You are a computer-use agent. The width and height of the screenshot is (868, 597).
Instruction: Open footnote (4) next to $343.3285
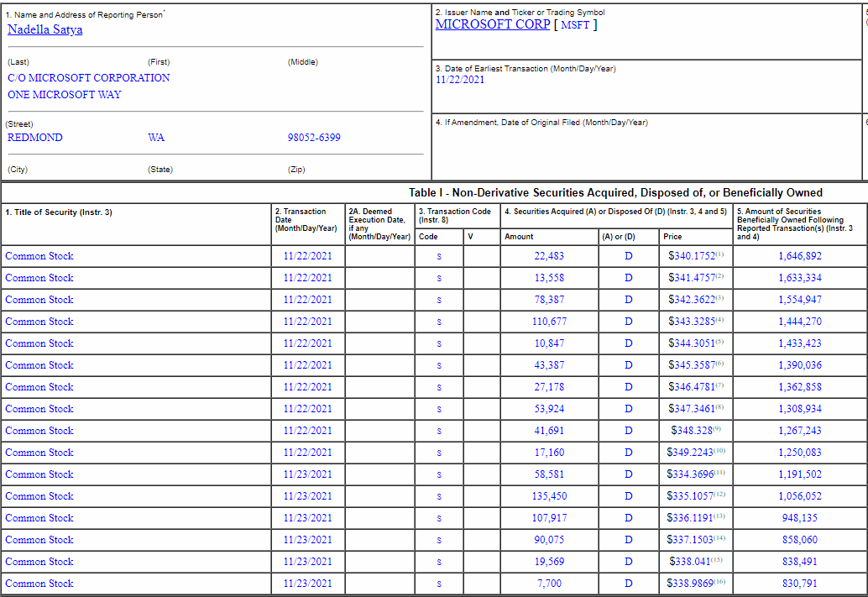coord(719,320)
